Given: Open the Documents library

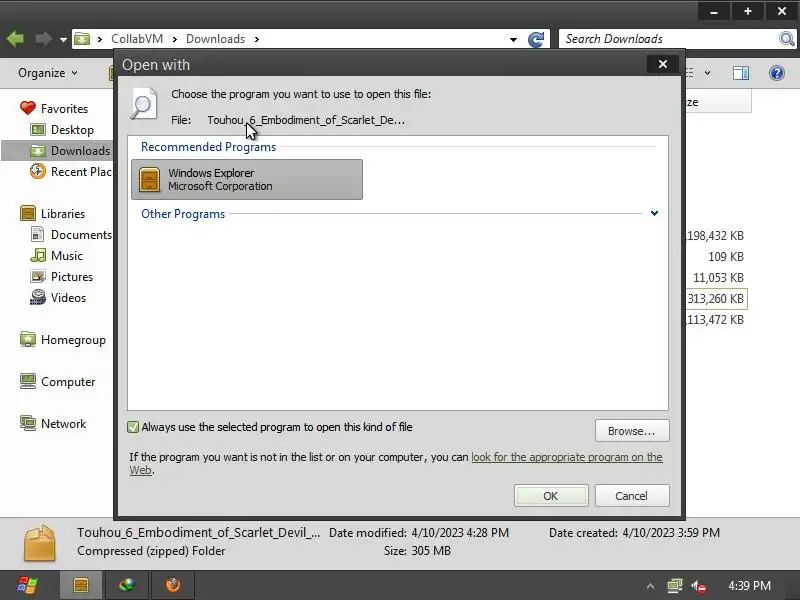Looking at the screenshot, I should pyautogui.click(x=81, y=235).
